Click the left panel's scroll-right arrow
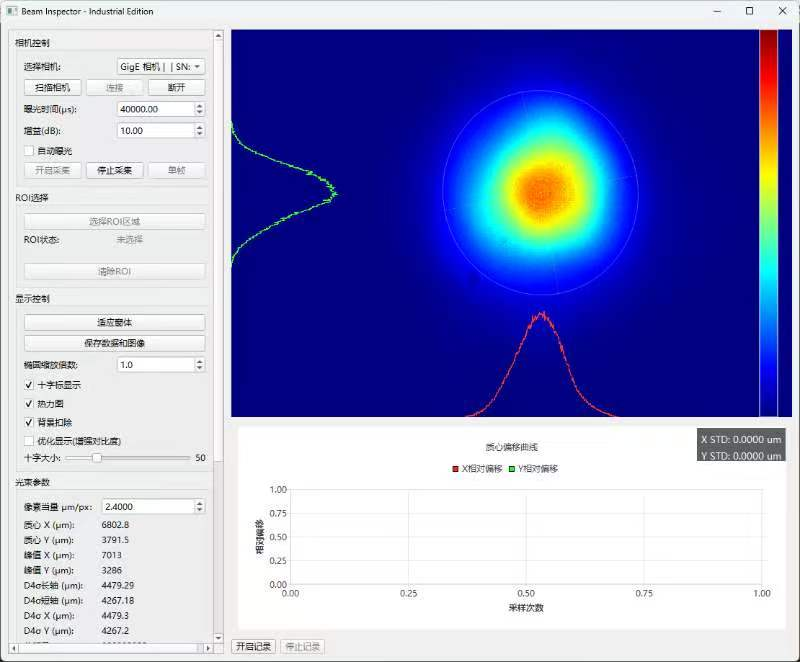The height and width of the screenshot is (662, 800). point(208,648)
